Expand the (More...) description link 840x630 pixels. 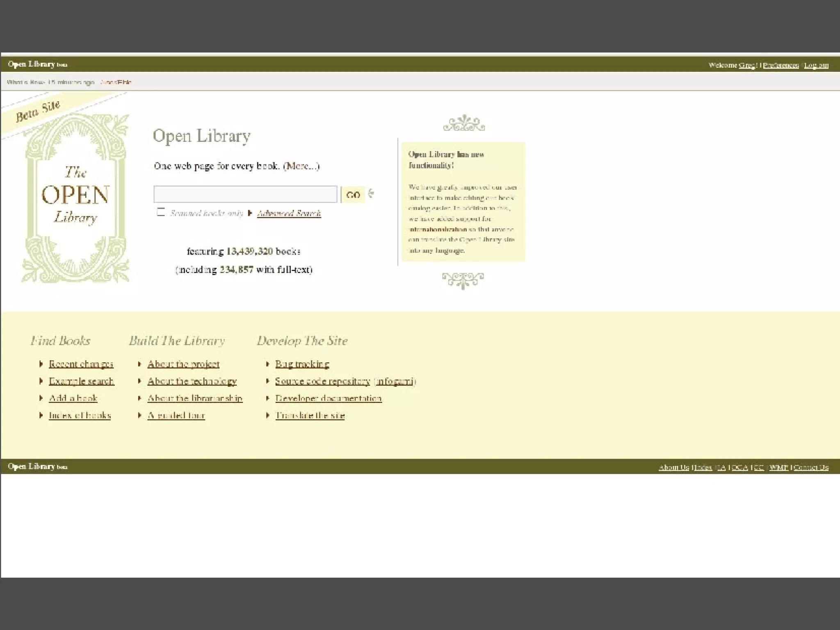301,166
